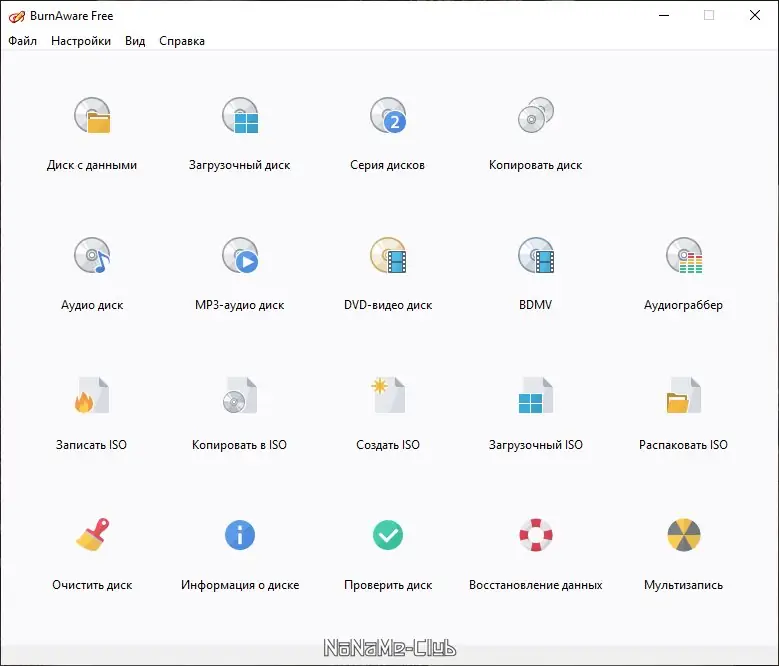Image resolution: width=779 pixels, height=666 pixels.
Task: Click the BurnAware app logo in title bar
Action: 16,16
